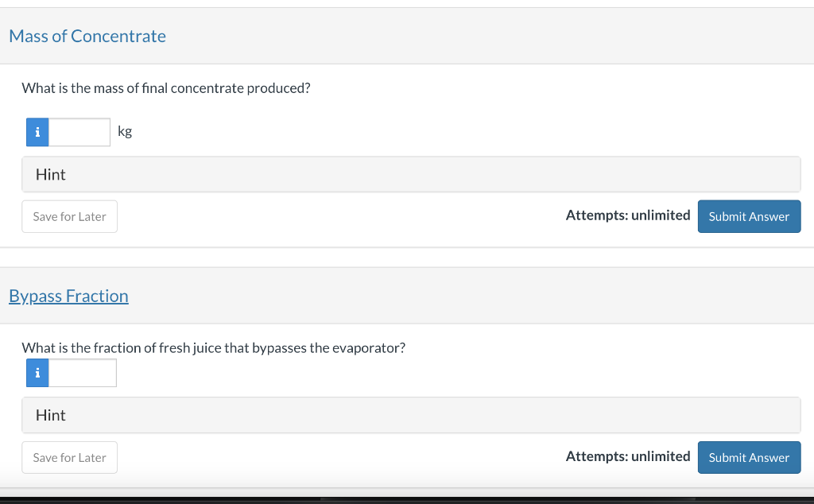
Task: Click the info icon beside the kg field
Action: pos(37,132)
